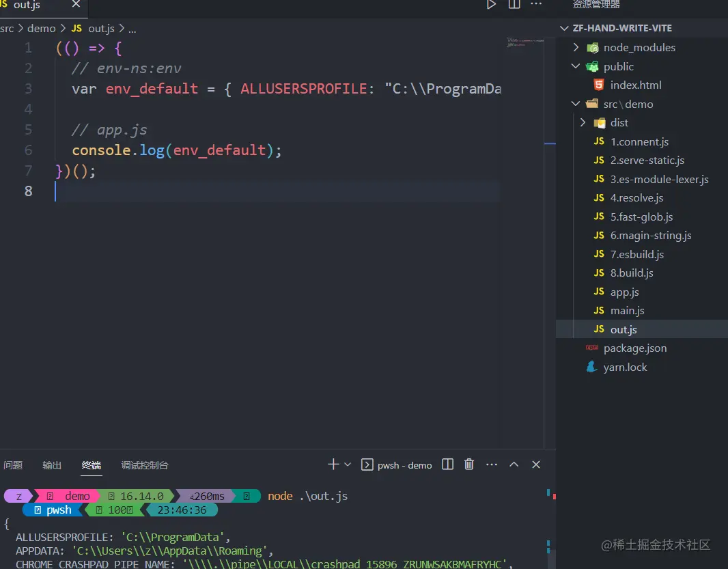
Task: Switch to the 问题 panel tab
Action: point(13,465)
